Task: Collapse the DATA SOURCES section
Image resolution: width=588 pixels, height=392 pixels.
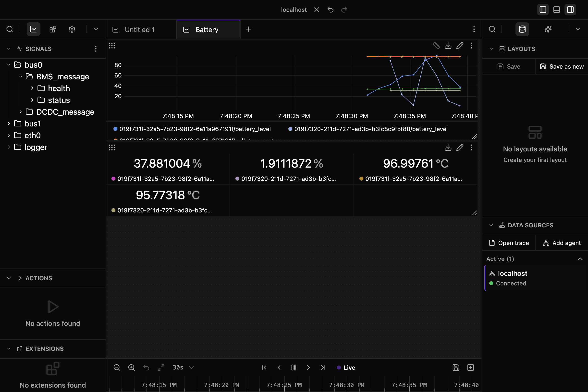Action: pos(491,225)
